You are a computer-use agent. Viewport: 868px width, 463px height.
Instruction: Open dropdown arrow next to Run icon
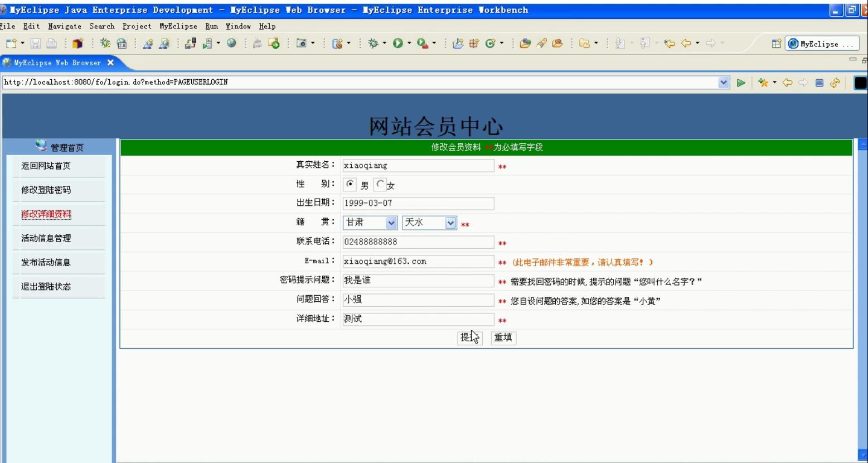pyautogui.click(x=409, y=43)
